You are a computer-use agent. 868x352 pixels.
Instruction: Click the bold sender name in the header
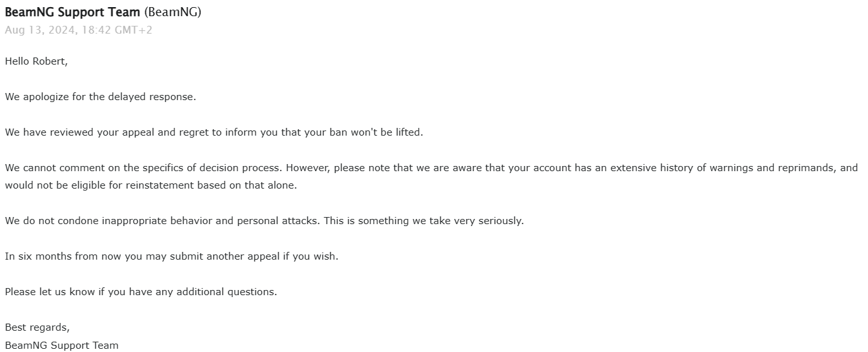pyautogui.click(x=72, y=12)
